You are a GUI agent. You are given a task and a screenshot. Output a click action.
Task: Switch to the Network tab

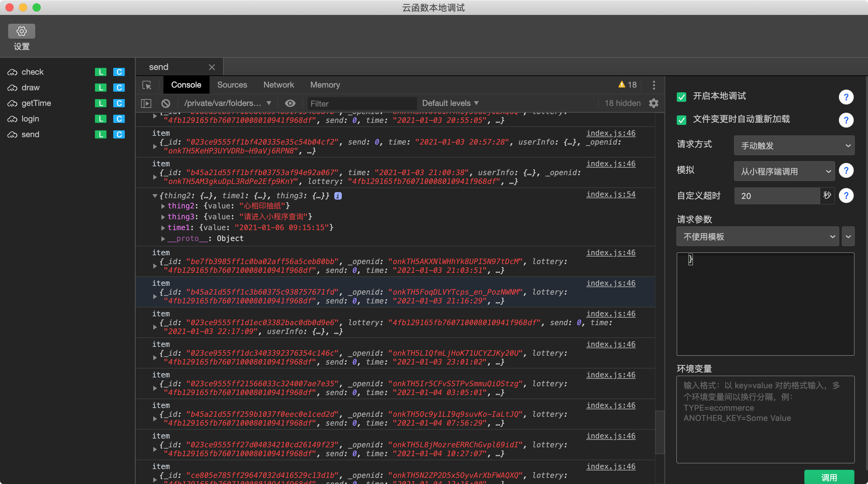278,85
